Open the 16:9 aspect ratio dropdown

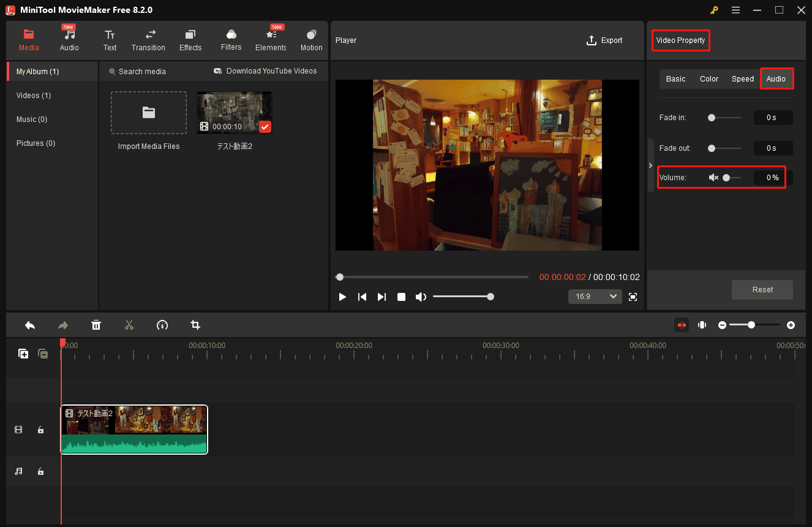tap(595, 297)
